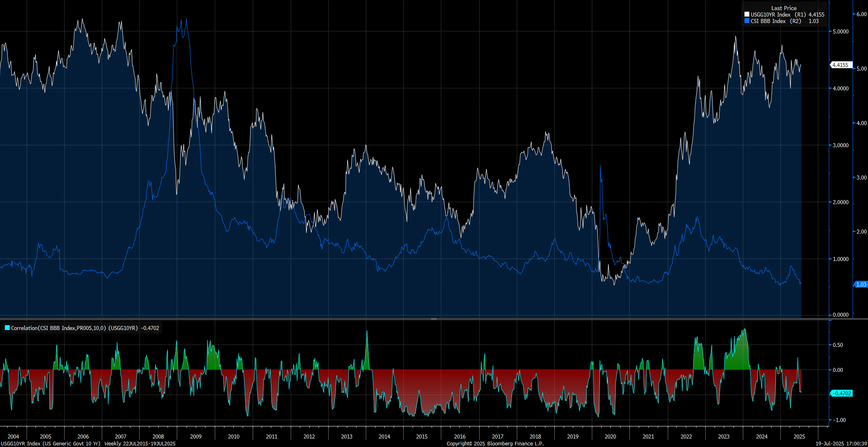Click the white USGG10YR legend color swatch

point(747,15)
